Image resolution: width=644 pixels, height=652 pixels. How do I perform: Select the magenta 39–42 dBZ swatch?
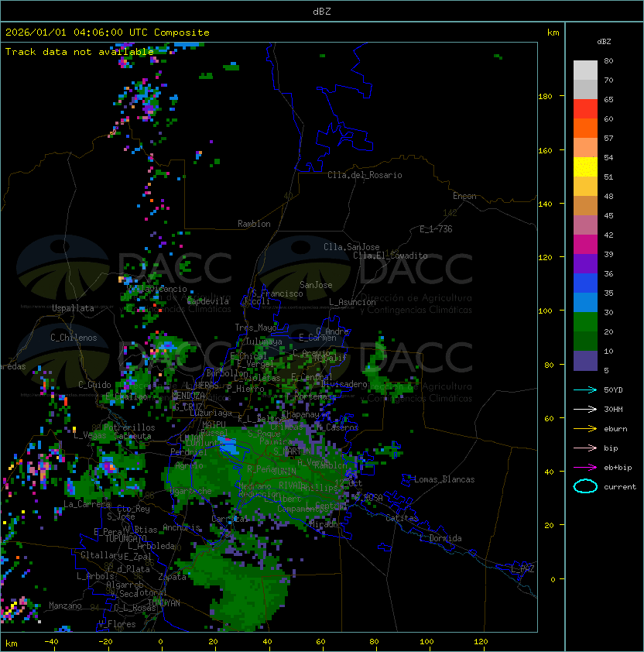pyautogui.click(x=585, y=245)
